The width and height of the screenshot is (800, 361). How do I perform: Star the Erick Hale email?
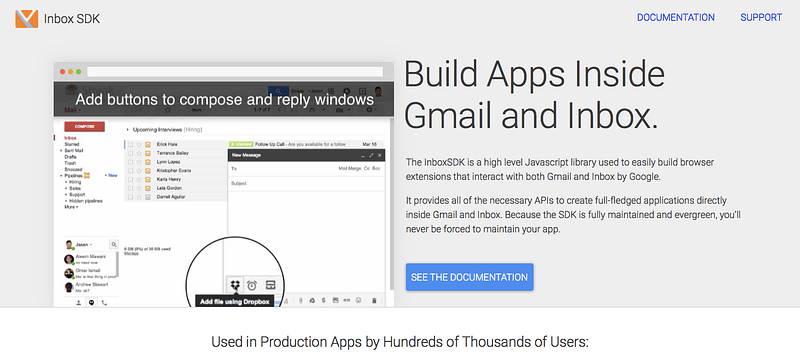pos(139,144)
